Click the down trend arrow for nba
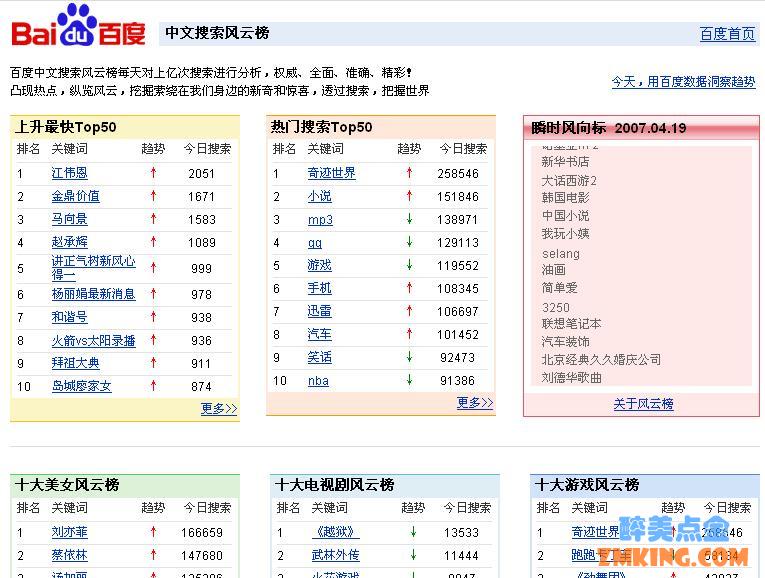 (x=409, y=380)
